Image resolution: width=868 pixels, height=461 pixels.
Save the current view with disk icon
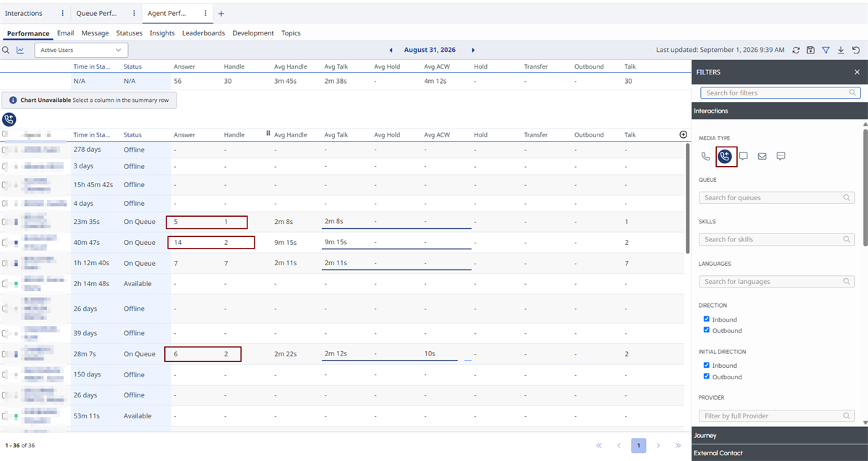811,51
